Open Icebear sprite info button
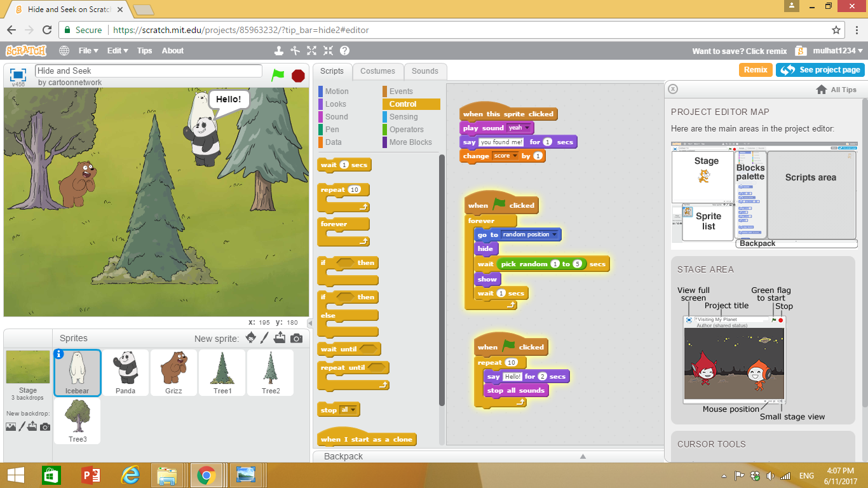Viewport: 868px width, 488px height. [59, 355]
